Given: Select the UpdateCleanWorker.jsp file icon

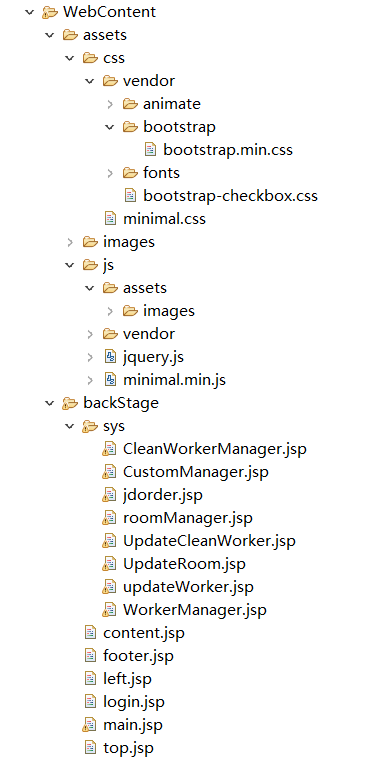Looking at the screenshot, I should click(x=110, y=541).
